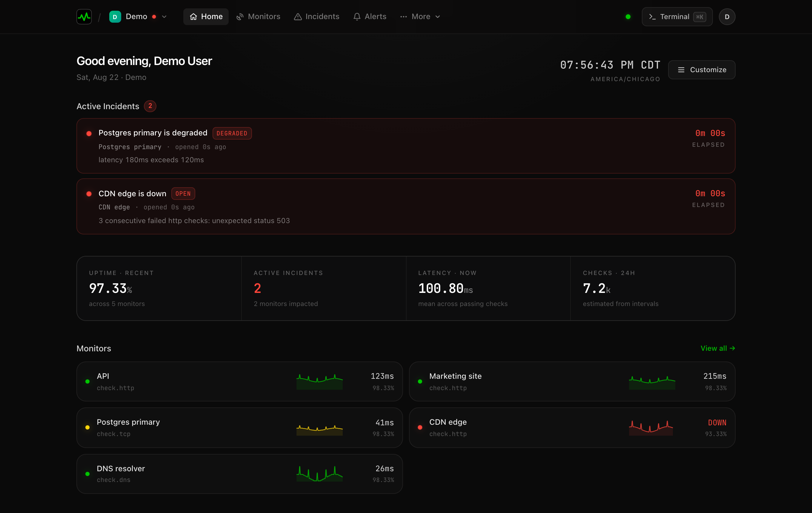Click the green D workspace avatar
Screen dimensions: 812x513
(115, 16)
